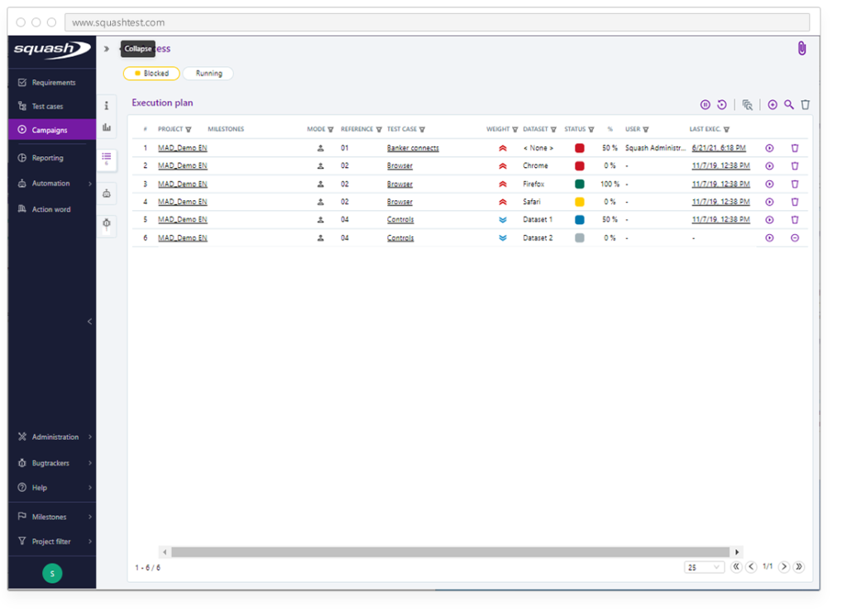Click the Running status badge
This screenshot has width=847, height=616.
(x=208, y=74)
